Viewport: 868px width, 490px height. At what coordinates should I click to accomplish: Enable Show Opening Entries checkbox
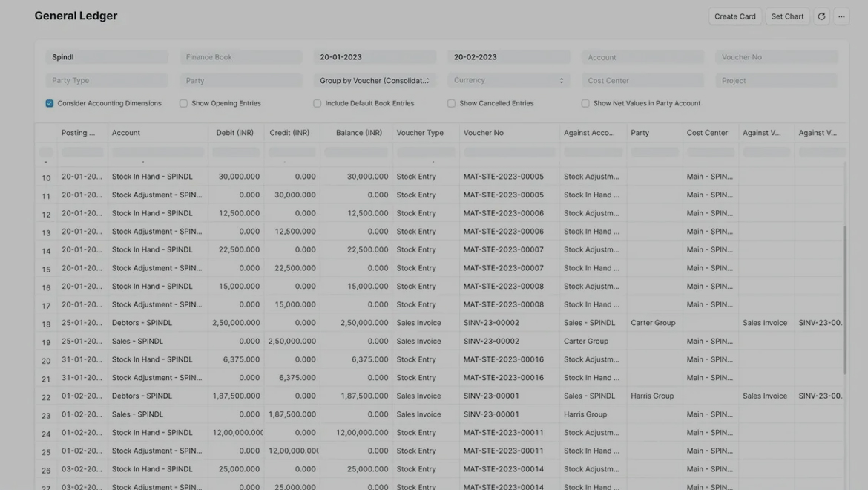coord(183,104)
